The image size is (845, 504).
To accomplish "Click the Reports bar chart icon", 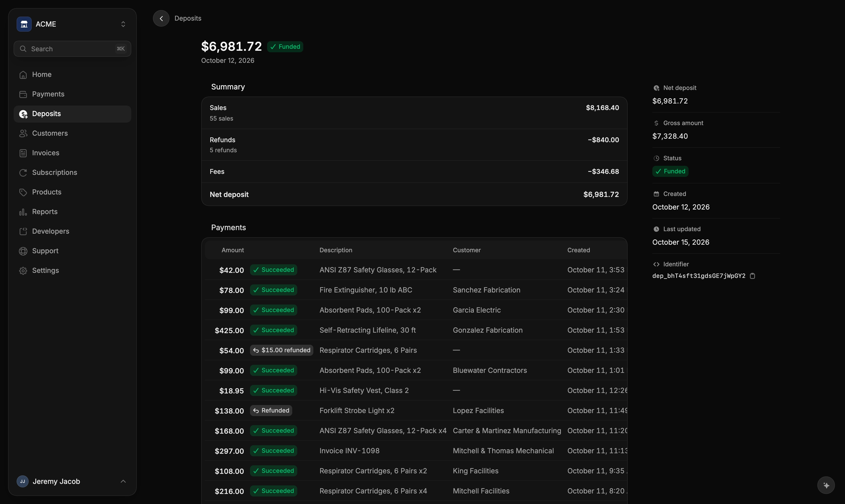I will coord(23,212).
